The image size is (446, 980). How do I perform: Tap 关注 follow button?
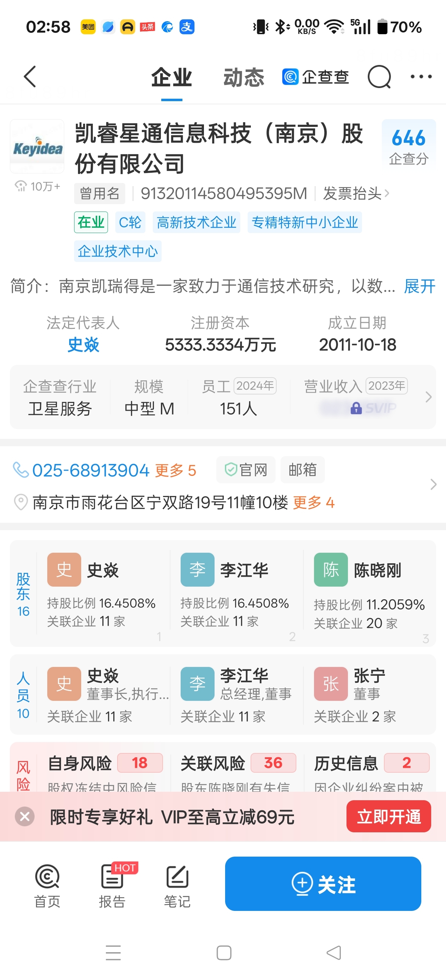pos(323,883)
